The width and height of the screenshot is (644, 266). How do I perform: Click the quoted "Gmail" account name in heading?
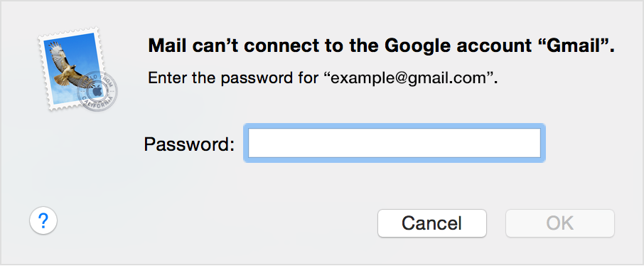point(581,46)
